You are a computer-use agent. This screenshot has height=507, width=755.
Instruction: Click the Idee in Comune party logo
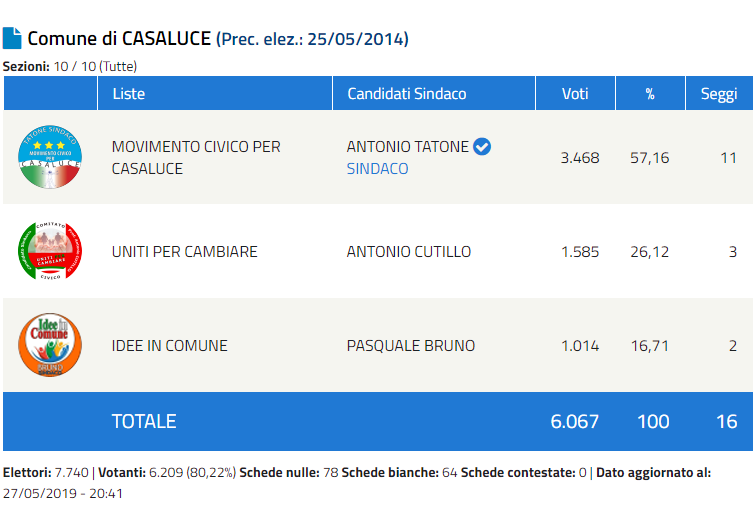[50, 345]
